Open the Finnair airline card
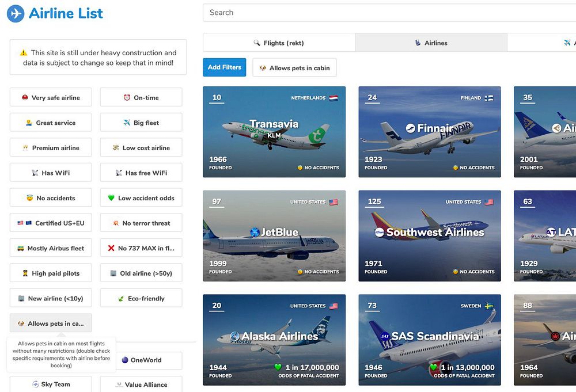 (x=430, y=132)
